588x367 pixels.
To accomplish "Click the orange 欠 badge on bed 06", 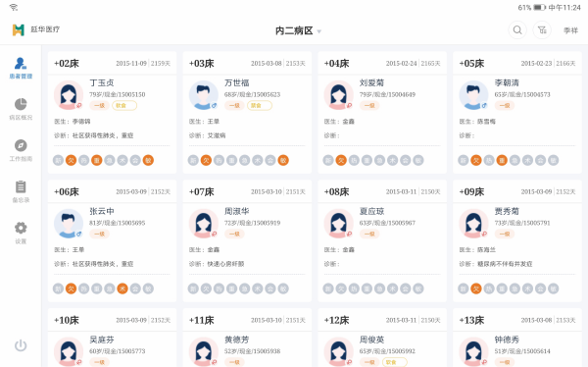I will coord(71,288).
